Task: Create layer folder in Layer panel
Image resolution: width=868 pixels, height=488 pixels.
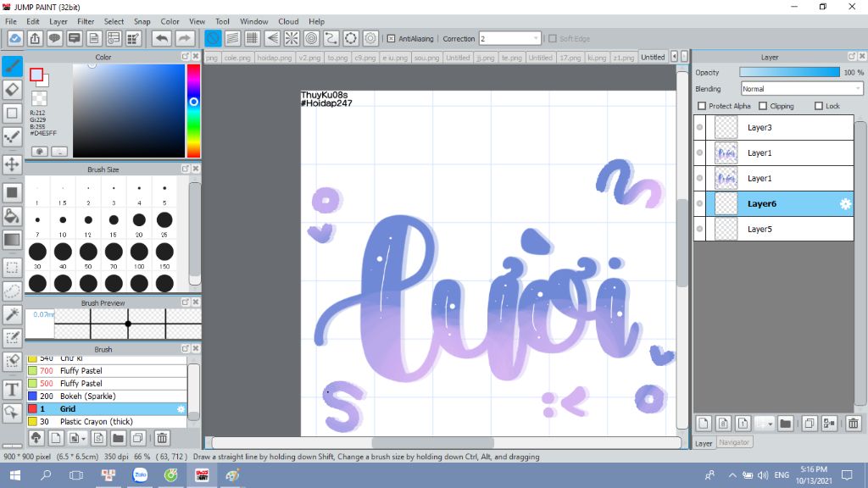Action: pyautogui.click(x=785, y=424)
